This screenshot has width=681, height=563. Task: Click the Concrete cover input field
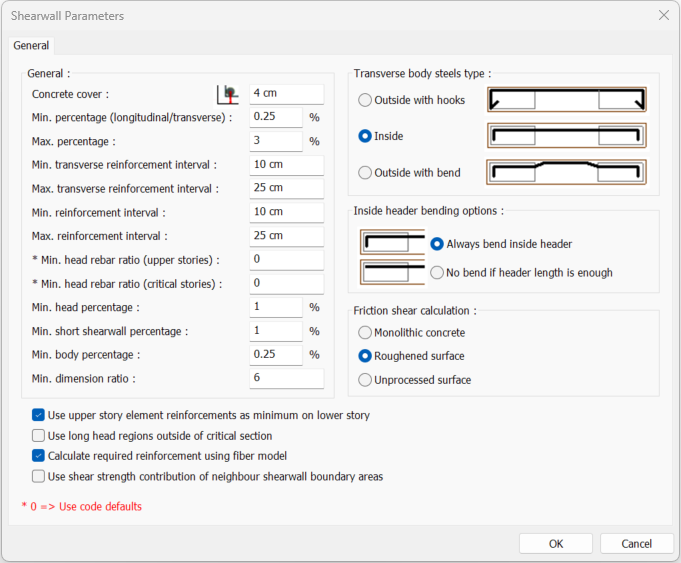tap(286, 94)
